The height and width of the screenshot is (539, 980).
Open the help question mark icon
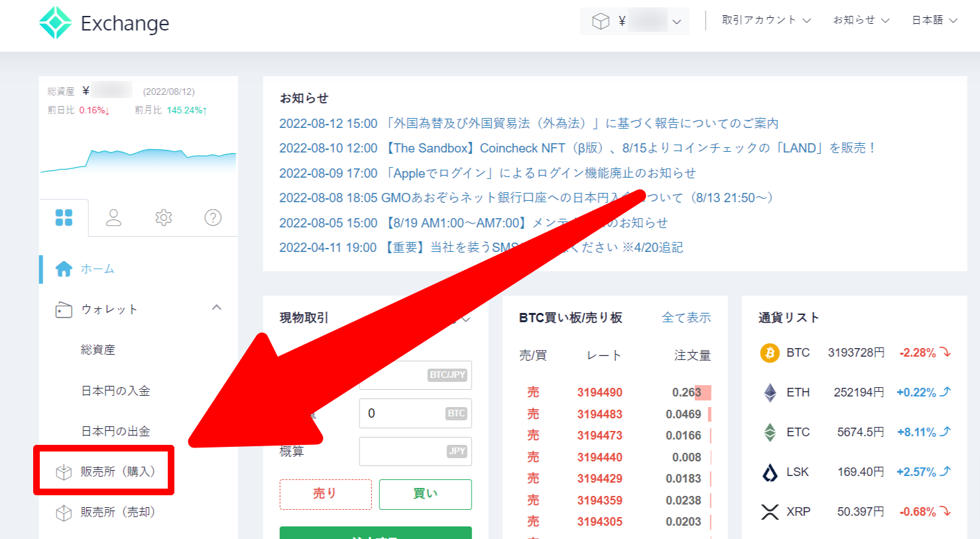click(213, 217)
